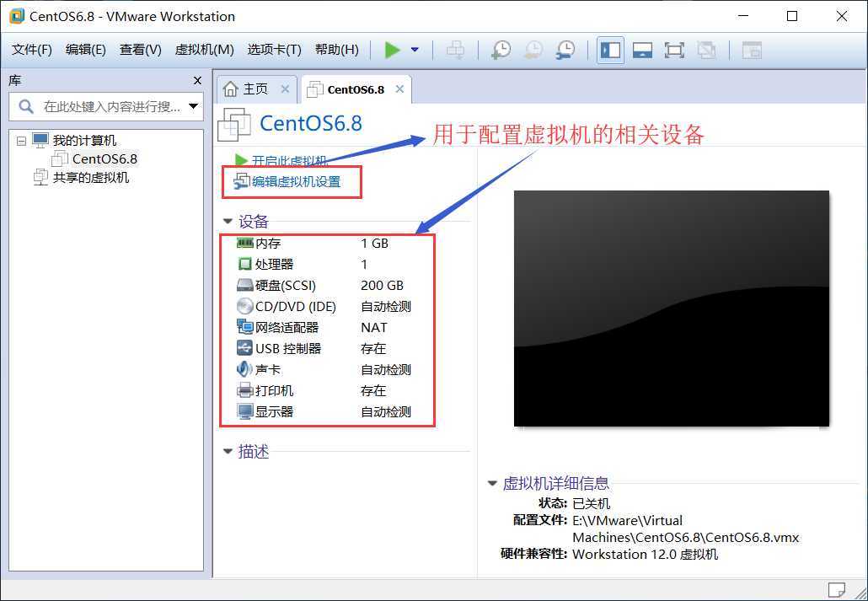Click the green power on toolbar button

[393, 50]
